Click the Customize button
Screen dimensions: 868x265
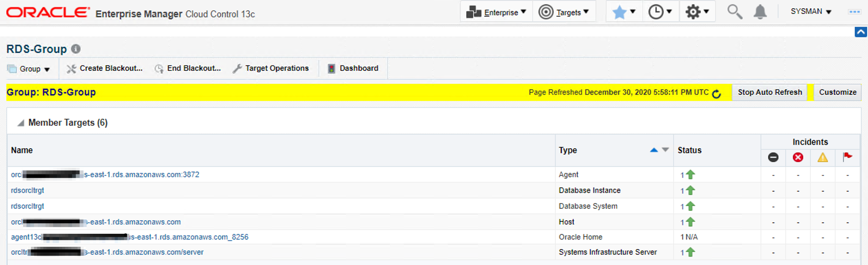coord(837,92)
